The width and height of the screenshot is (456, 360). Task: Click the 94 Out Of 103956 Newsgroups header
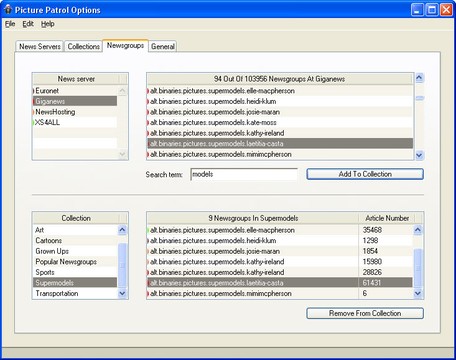pos(279,79)
